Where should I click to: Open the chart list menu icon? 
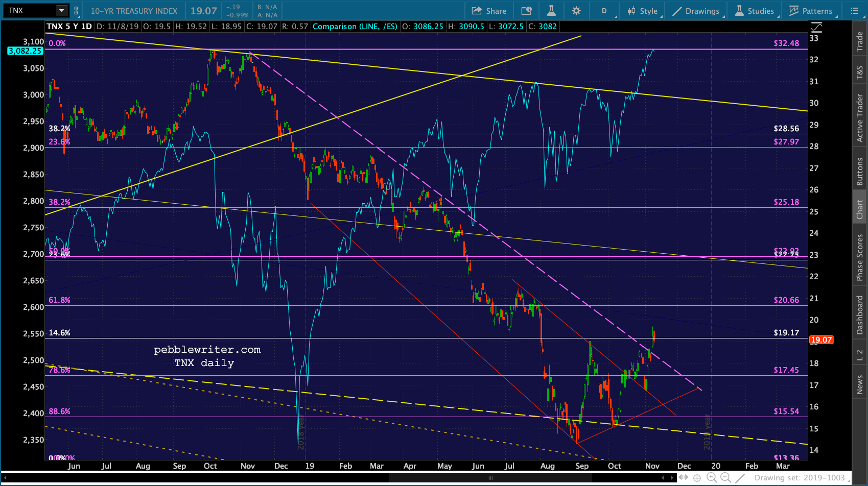854,11
